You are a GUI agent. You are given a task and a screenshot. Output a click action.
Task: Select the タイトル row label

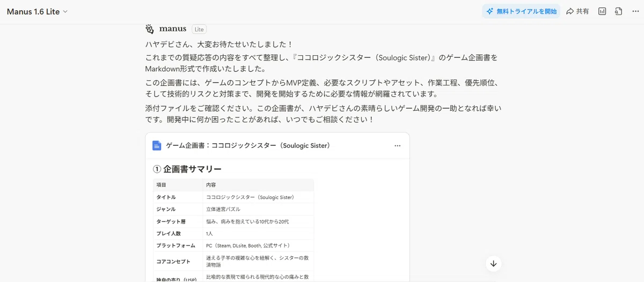[166, 197]
